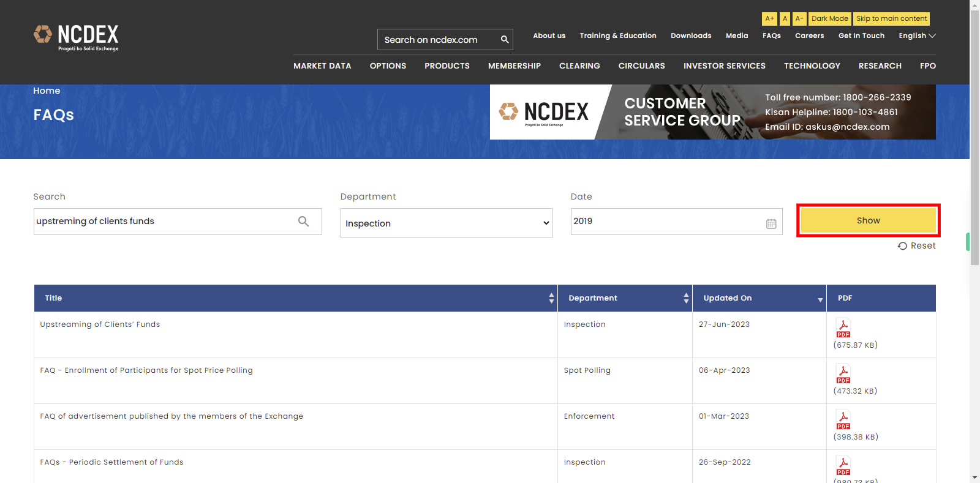Open the RESEARCH menu

point(880,66)
